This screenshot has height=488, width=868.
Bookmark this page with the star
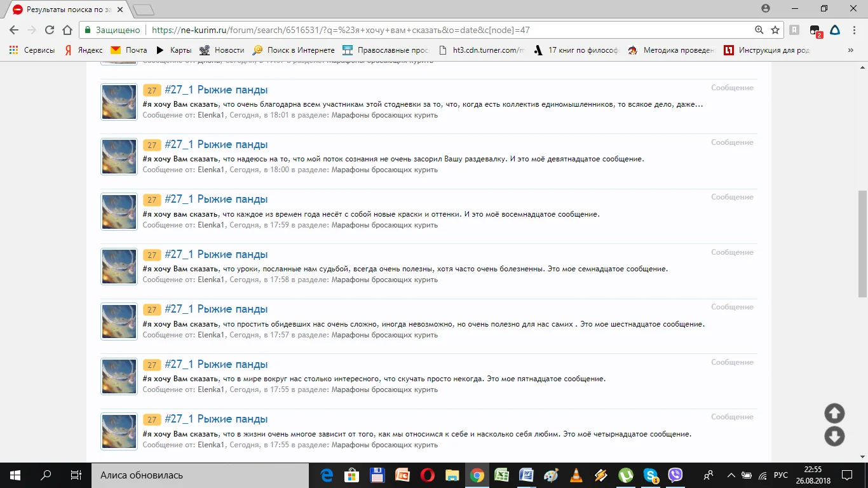pos(775,30)
